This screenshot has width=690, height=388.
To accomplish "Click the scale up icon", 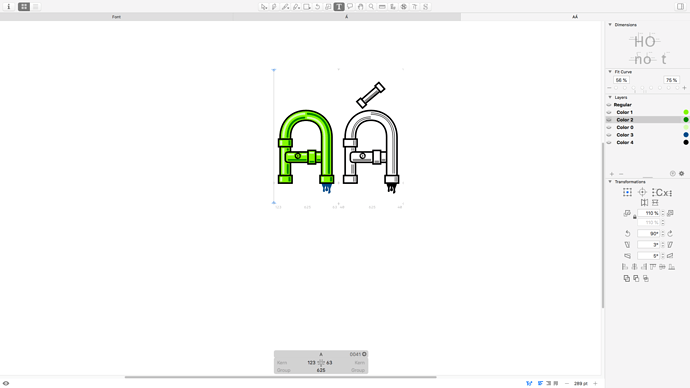I will pos(670,213).
